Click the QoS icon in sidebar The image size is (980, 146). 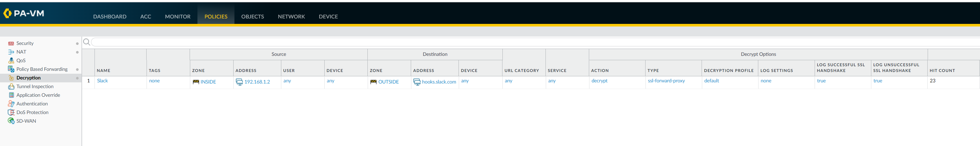pos(11,61)
